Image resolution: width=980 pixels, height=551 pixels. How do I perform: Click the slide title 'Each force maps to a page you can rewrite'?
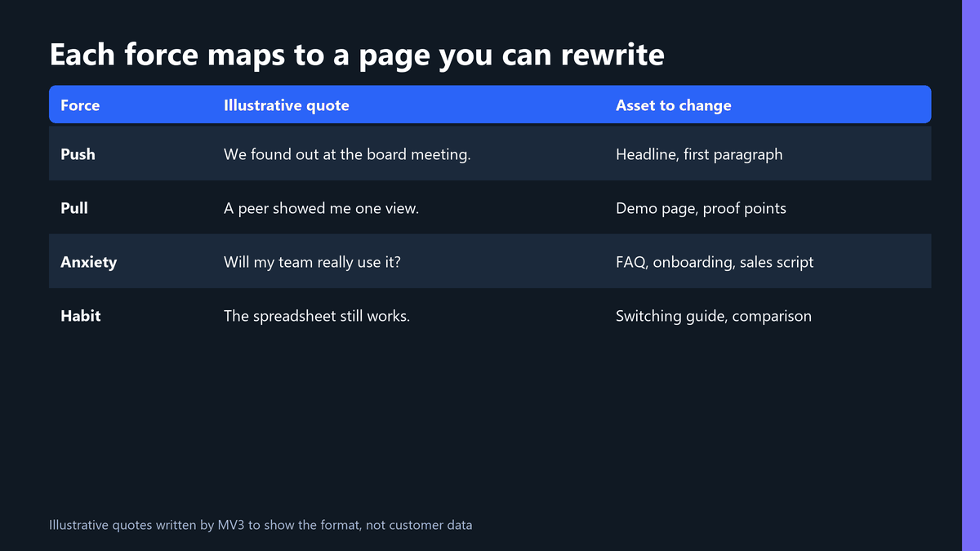[x=357, y=55]
